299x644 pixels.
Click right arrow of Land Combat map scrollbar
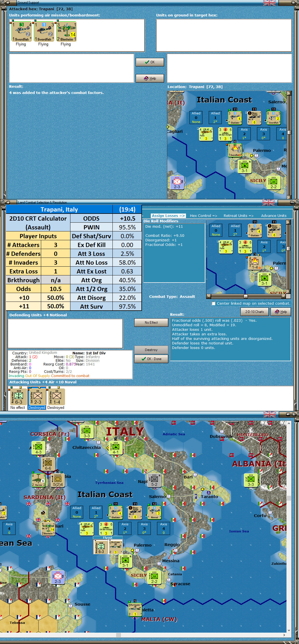click(x=283, y=296)
